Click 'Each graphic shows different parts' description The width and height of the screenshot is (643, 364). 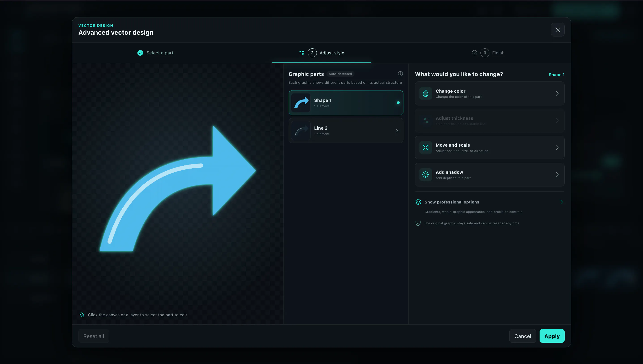pyautogui.click(x=345, y=83)
